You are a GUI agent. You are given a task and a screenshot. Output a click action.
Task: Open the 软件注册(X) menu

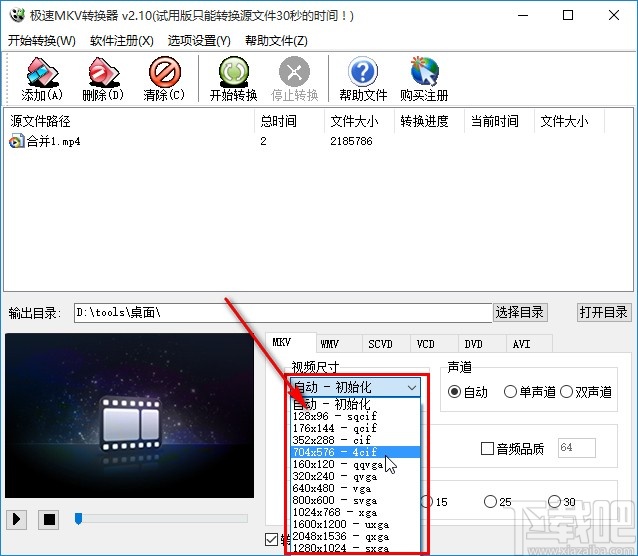point(122,41)
